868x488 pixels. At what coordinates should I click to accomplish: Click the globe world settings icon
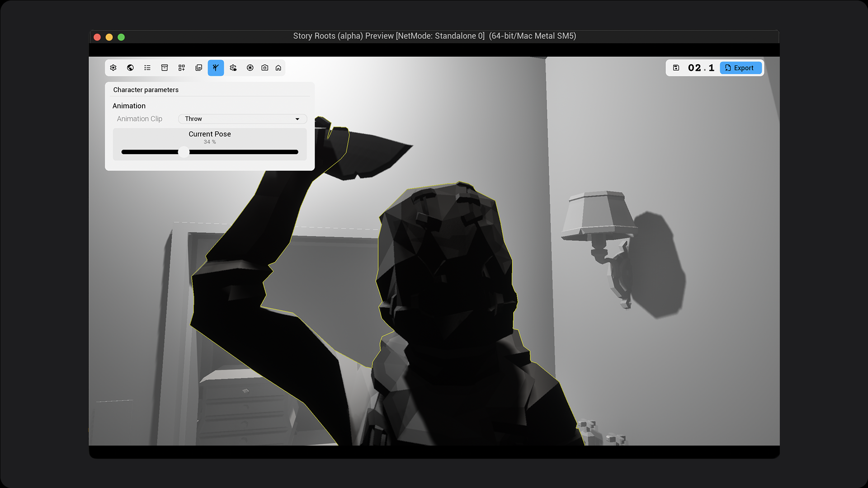point(130,68)
